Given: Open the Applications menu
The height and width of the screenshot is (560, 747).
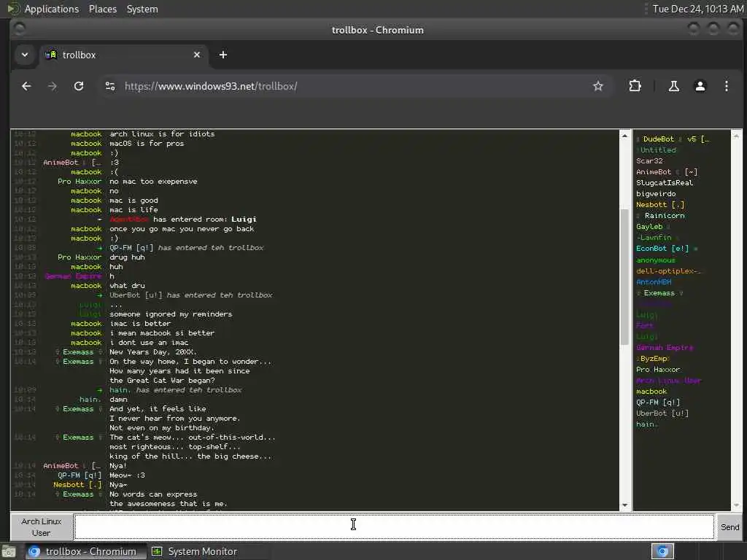Looking at the screenshot, I should [x=52, y=9].
